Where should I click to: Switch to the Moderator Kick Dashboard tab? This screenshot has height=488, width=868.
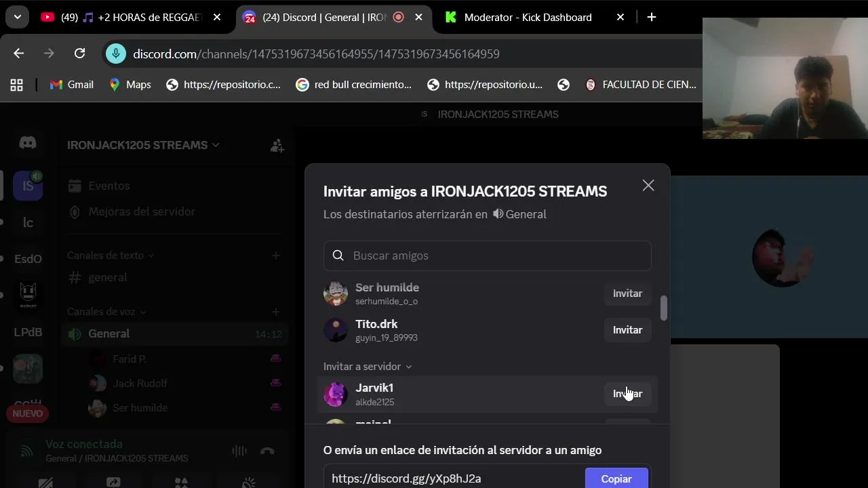(528, 18)
